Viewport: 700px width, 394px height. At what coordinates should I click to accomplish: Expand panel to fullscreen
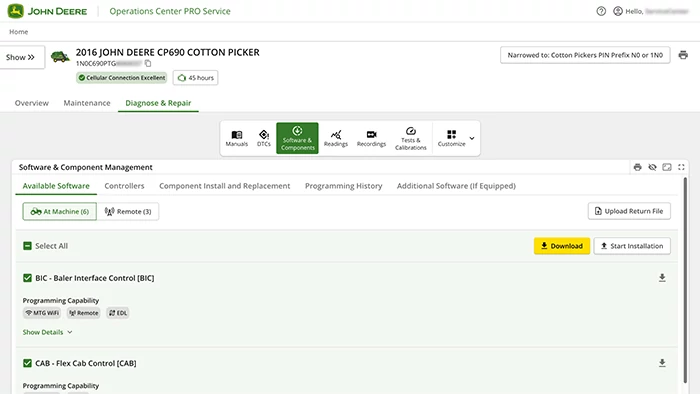coord(681,167)
